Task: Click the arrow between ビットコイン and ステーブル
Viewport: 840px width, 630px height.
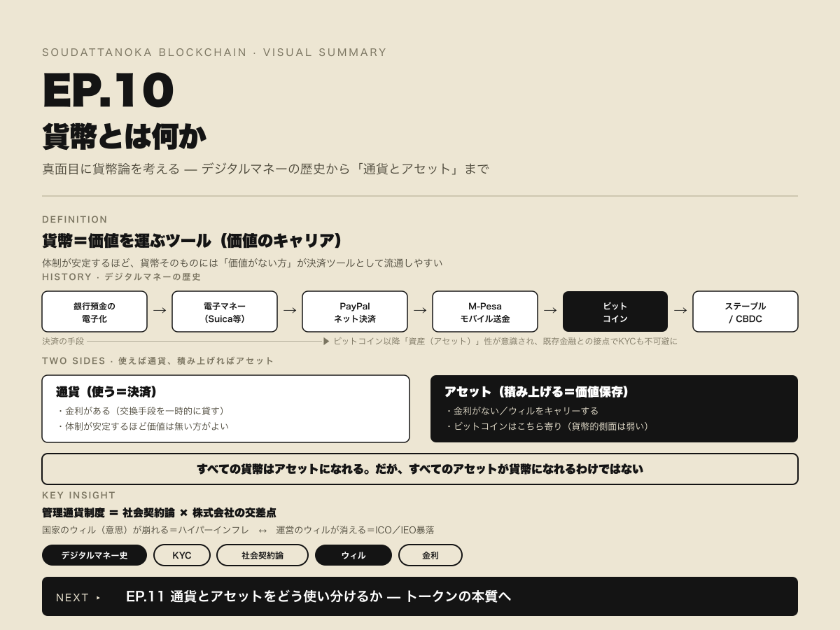Action: point(680,311)
